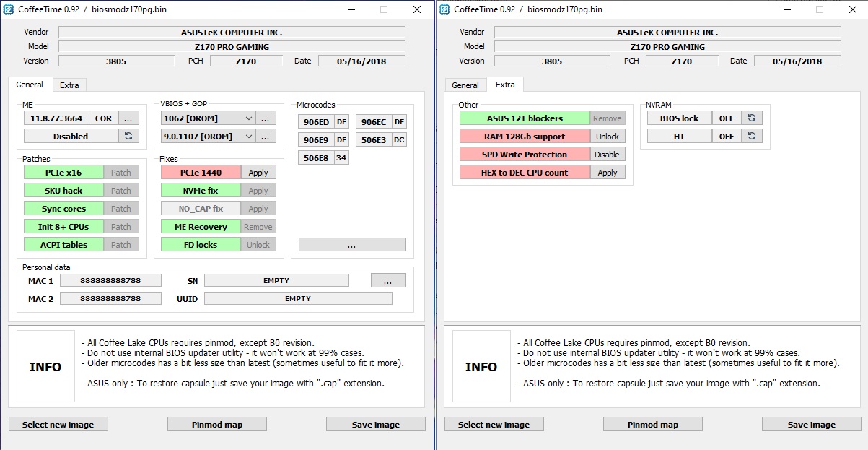Unlock RAM 128Gb support

(608, 137)
